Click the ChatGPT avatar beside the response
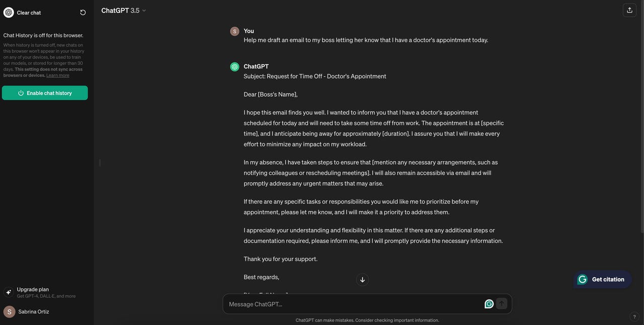This screenshot has width=644, height=325. [x=234, y=67]
